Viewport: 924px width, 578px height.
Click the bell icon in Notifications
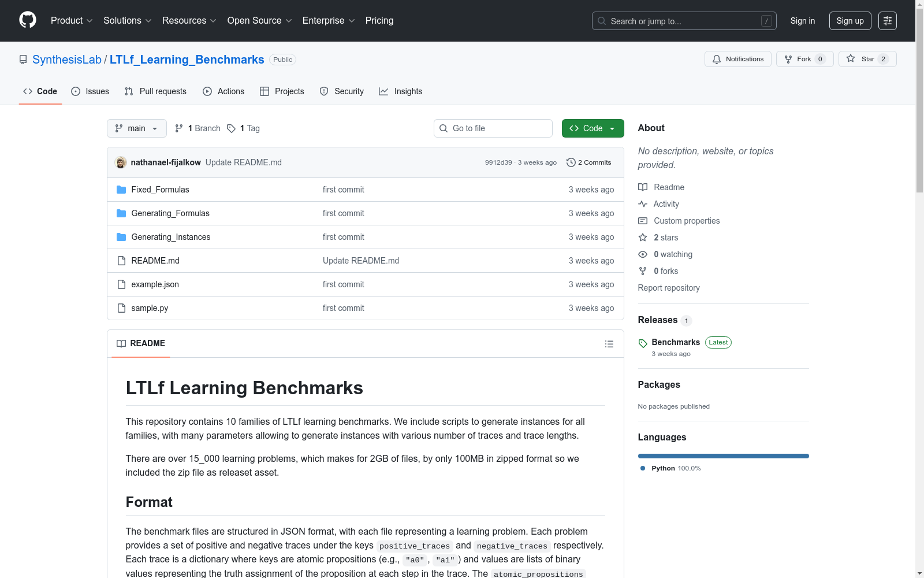tap(717, 59)
